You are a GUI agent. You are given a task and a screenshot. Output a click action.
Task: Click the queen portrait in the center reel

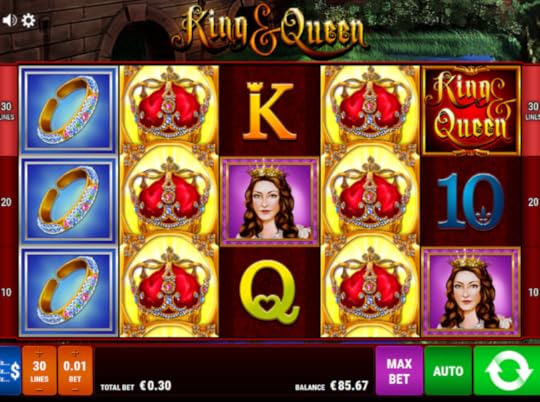point(270,202)
